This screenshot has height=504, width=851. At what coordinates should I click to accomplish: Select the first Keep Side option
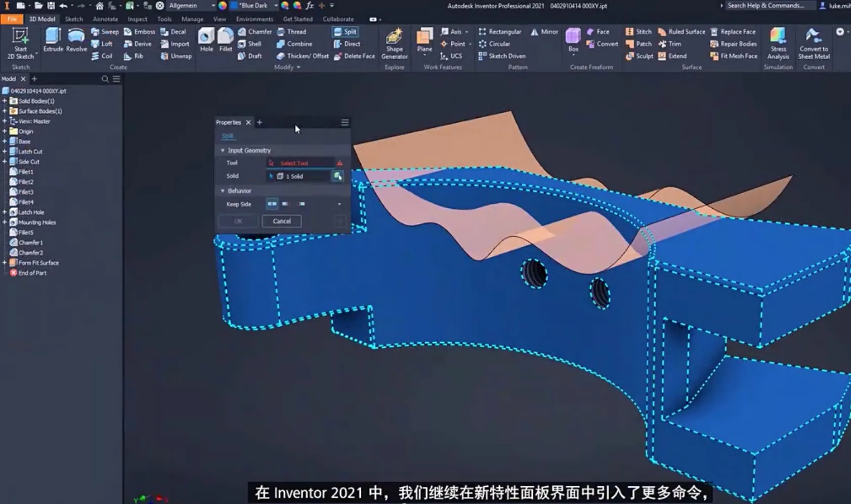tap(272, 204)
